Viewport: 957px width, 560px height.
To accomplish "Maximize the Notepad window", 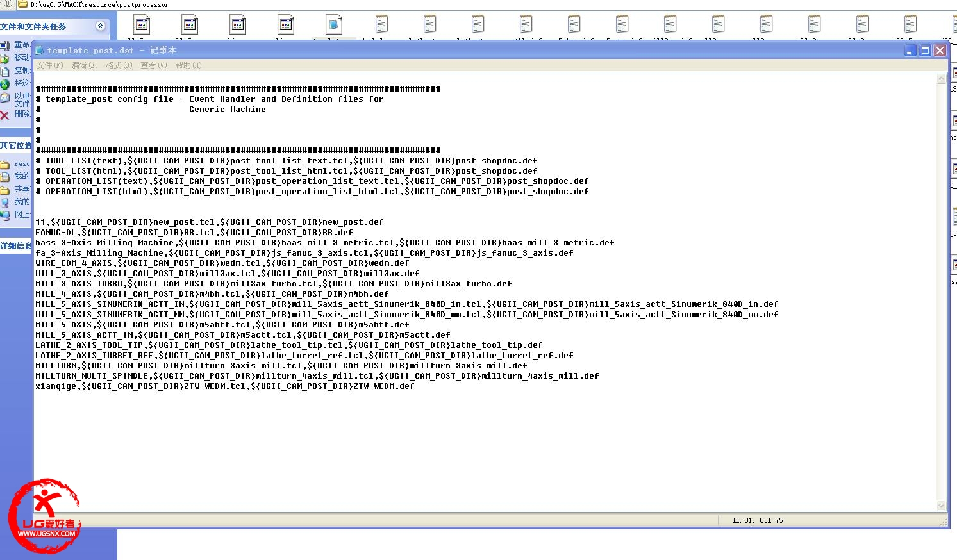I will pos(925,50).
